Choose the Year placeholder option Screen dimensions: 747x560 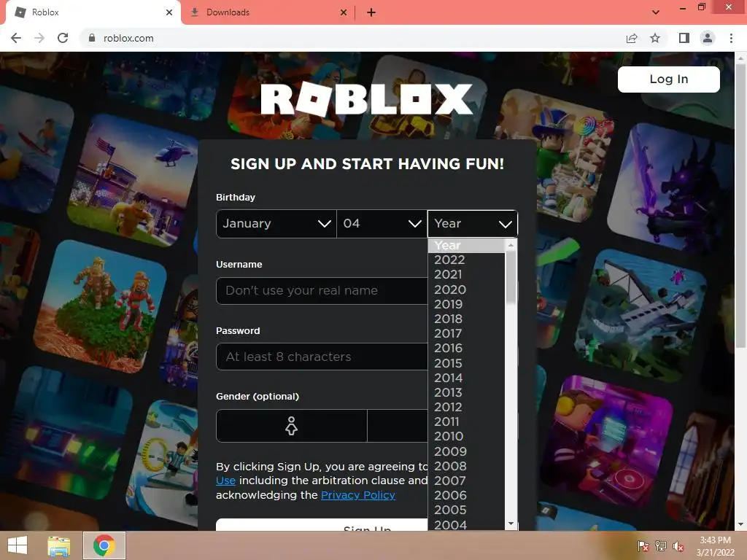coord(466,245)
